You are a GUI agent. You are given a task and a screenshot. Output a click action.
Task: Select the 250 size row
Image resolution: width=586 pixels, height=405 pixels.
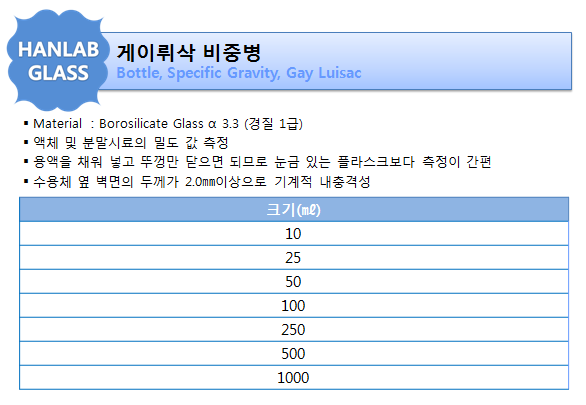coord(294,330)
